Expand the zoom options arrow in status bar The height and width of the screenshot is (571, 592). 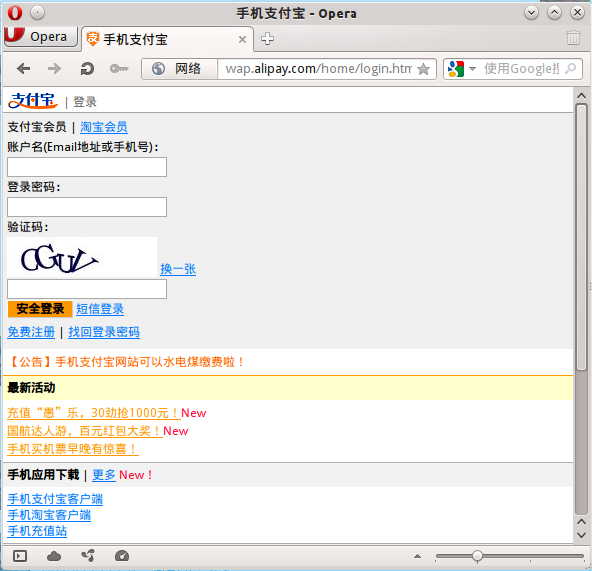point(417,556)
